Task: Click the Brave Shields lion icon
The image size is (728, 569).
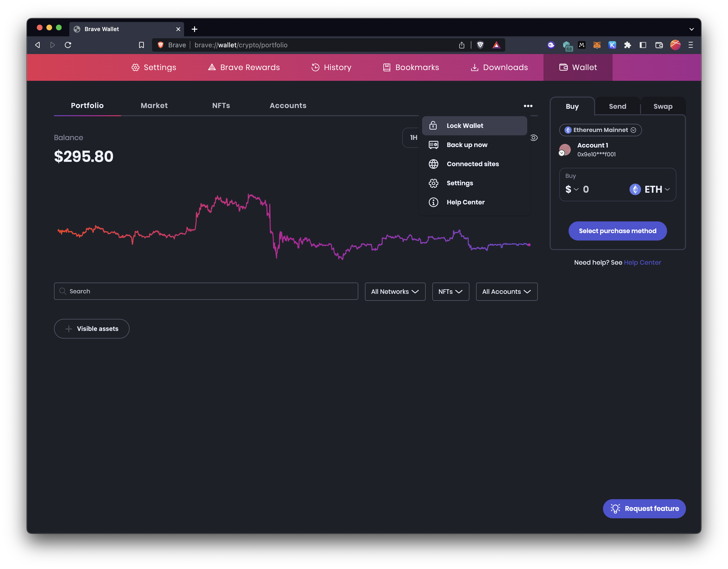Action: click(x=480, y=45)
